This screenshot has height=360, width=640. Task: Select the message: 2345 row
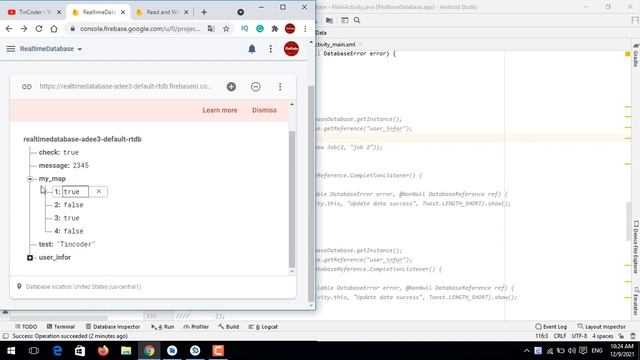click(64, 165)
